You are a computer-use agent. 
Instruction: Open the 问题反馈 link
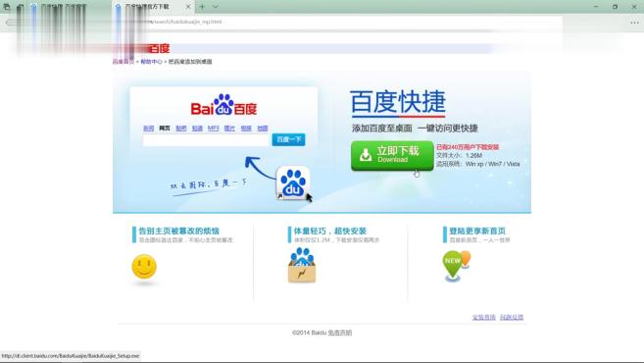(x=512, y=317)
